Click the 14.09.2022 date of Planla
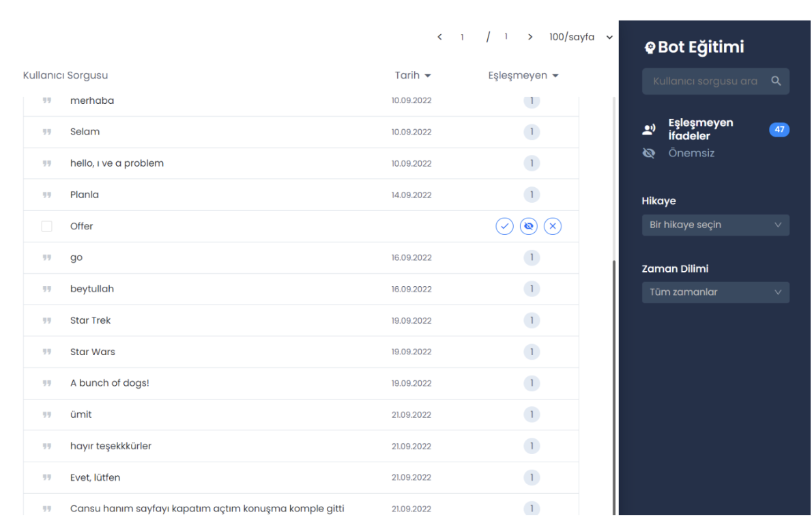812x519 pixels. [x=411, y=195]
